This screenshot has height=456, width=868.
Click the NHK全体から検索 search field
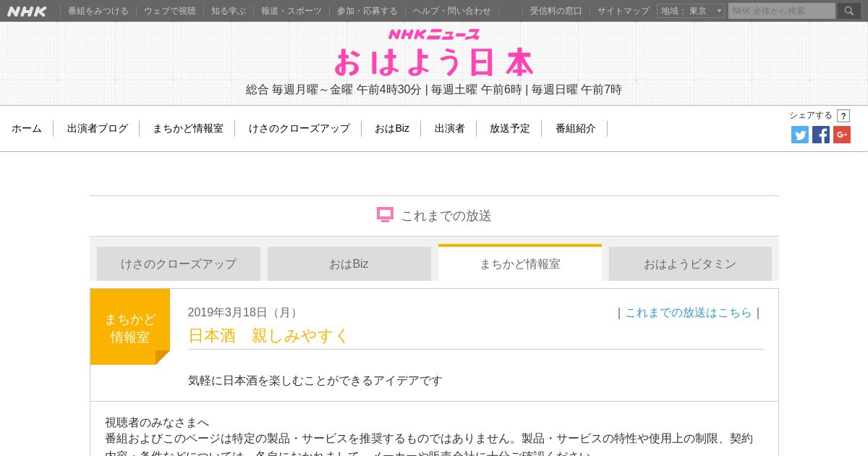(x=782, y=11)
